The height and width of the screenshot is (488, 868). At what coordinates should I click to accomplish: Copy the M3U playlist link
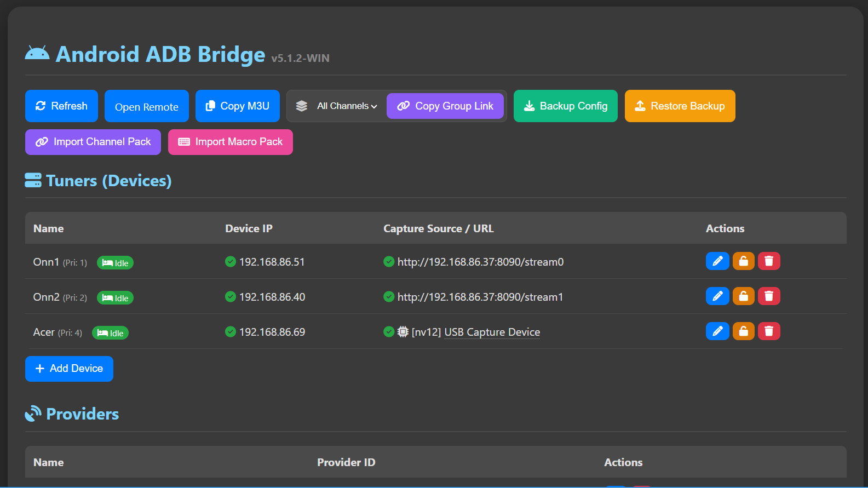coord(238,106)
